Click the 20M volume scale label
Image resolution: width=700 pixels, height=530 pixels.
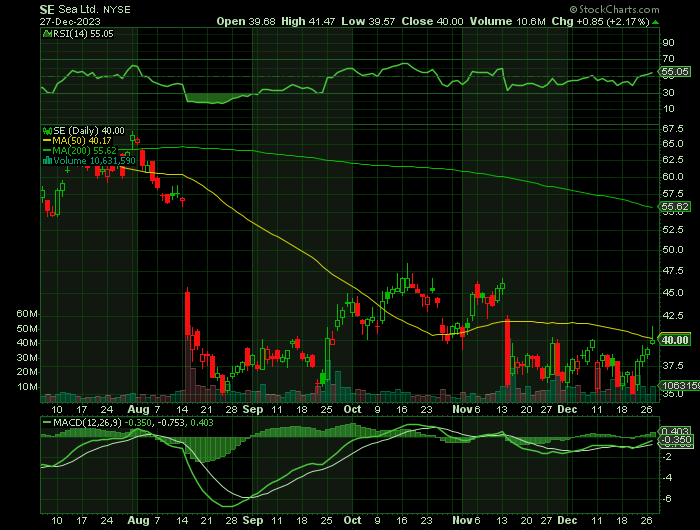27,372
